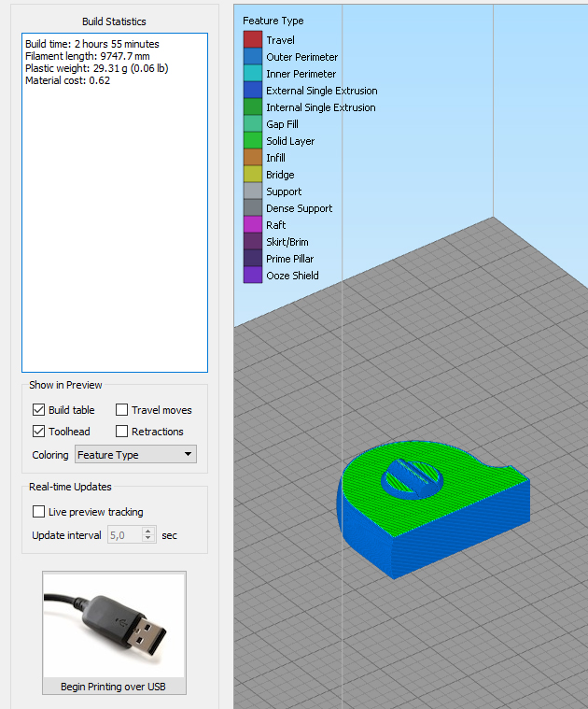Click the Bridge yellow swatch
Viewport: 588px width, 709px height.
coord(253,174)
